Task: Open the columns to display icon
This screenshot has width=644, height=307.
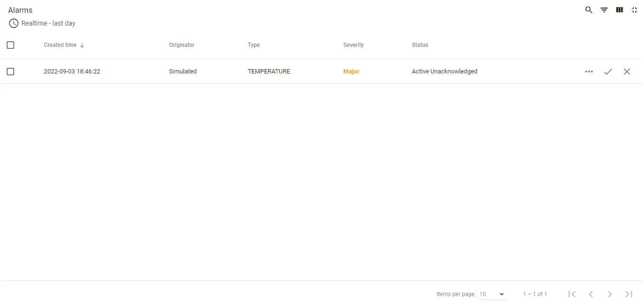Action: 619,10
